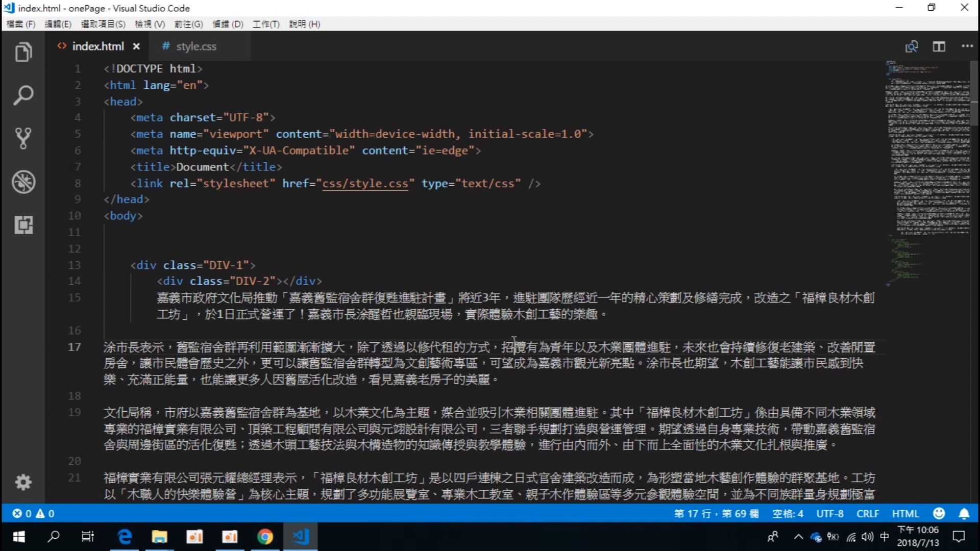
Task: Open the 檔案 (F) menu
Action: 21,24
